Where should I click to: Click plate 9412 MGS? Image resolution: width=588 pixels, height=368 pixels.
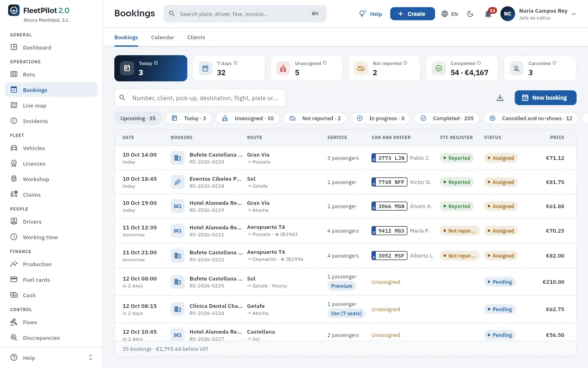click(x=390, y=231)
